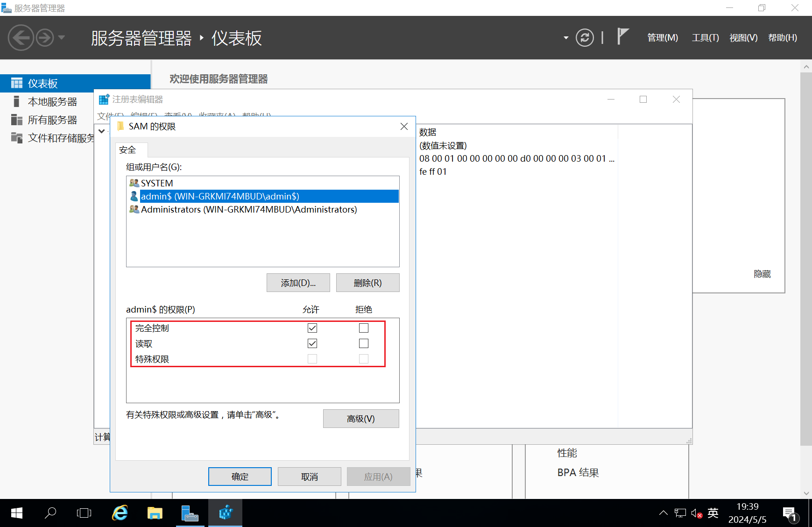
Task: Click the taskbar search magnifier icon
Action: click(x=50, y=513)
